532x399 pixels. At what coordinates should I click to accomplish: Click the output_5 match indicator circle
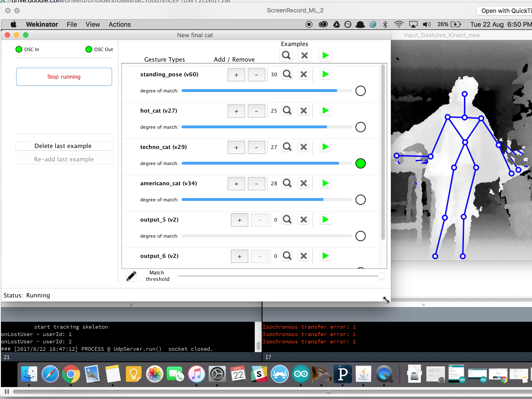coord(360,236)
